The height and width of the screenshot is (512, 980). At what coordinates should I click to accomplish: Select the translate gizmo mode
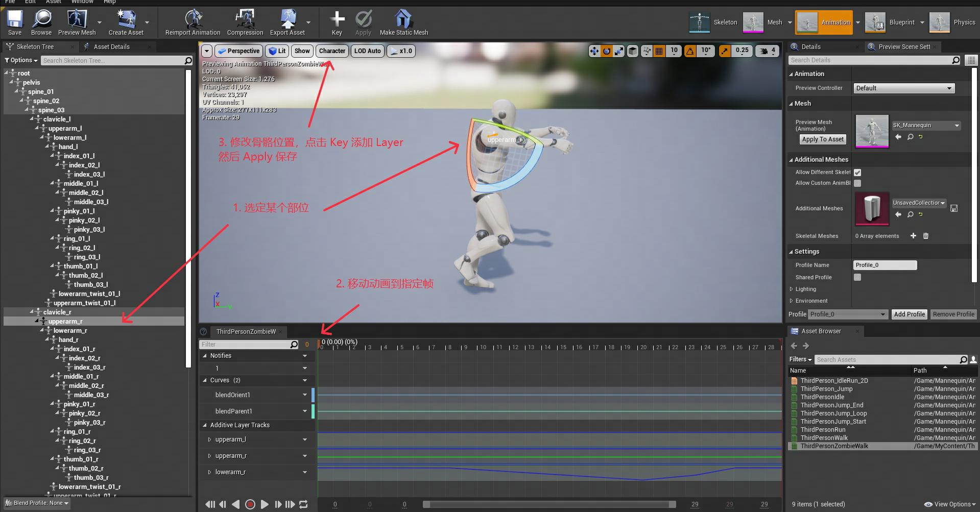pyautogui.click(x=594, y=51)
